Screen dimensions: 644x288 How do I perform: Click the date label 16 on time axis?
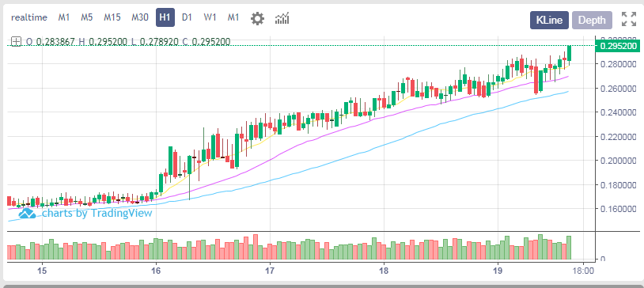pyautogui.click(x=156, y=271)
